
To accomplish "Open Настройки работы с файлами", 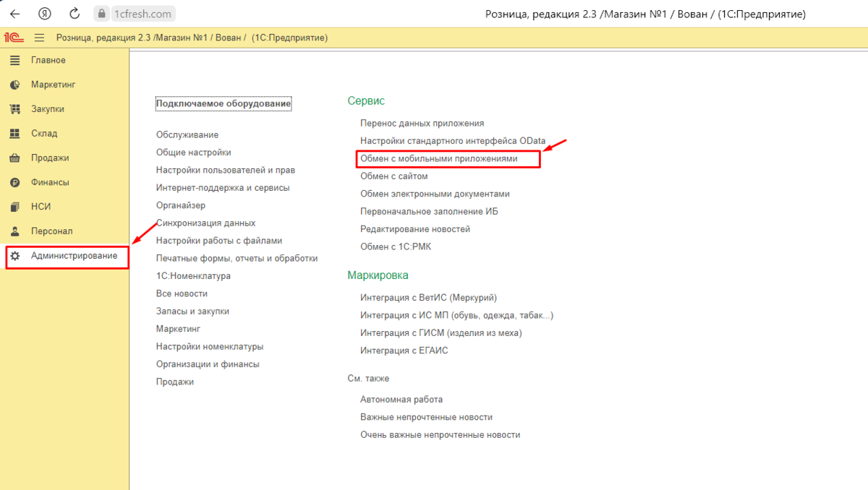I will point(219,241).
